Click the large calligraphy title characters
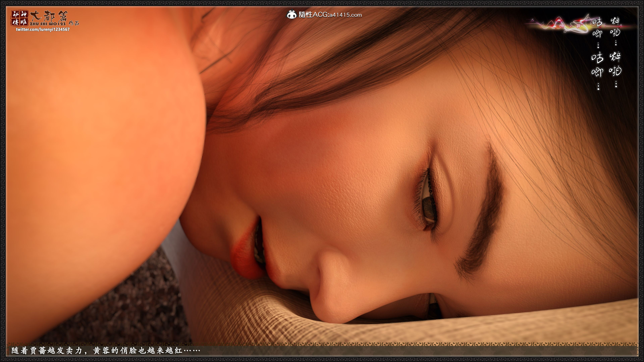644x362 pixels. [49, 16]
